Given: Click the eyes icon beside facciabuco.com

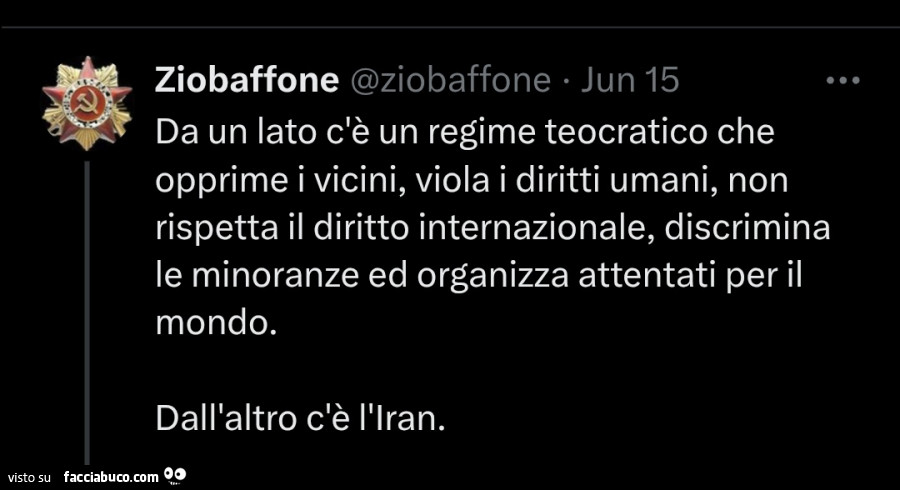Looking at the screenshot, I should tap(175, 475).
